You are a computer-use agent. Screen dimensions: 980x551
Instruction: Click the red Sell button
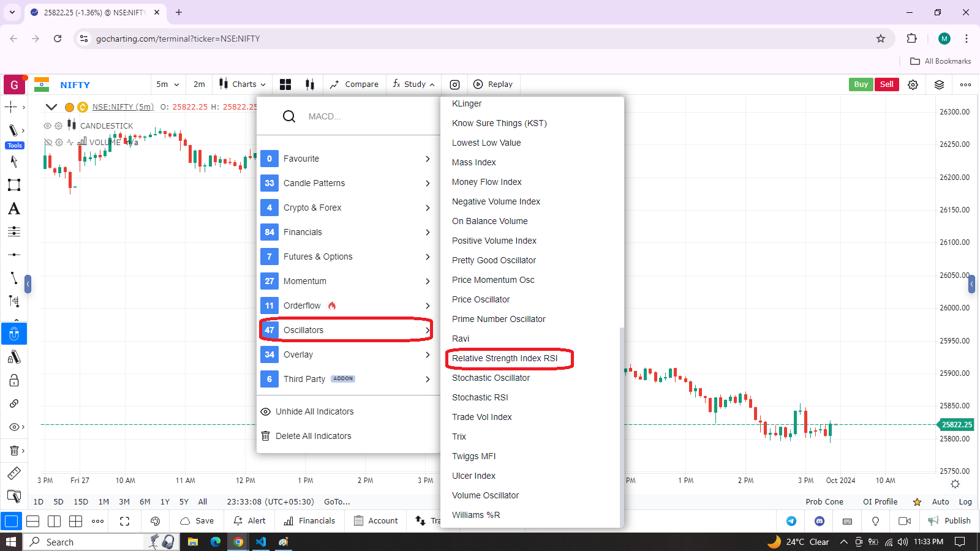click(886, 84)
